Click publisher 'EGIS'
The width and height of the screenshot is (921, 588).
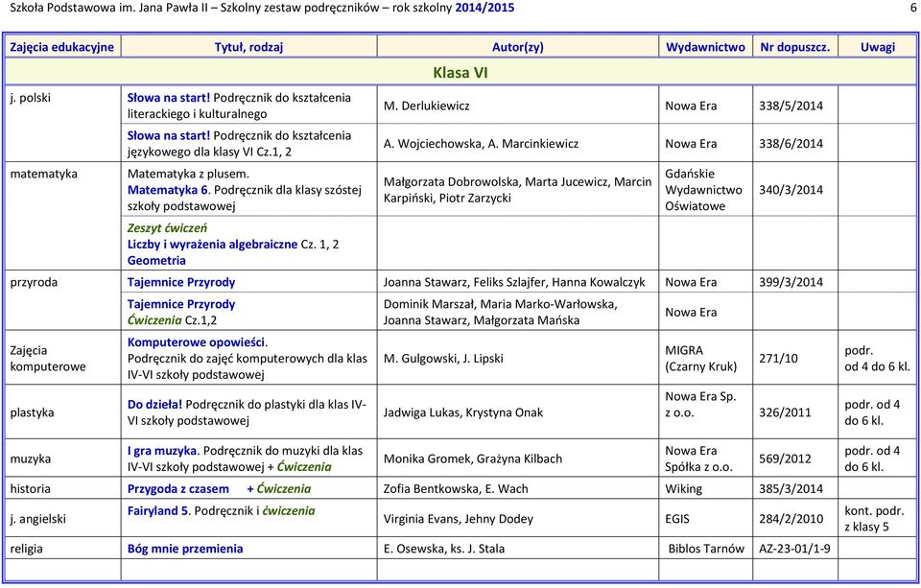pos(677,519)
